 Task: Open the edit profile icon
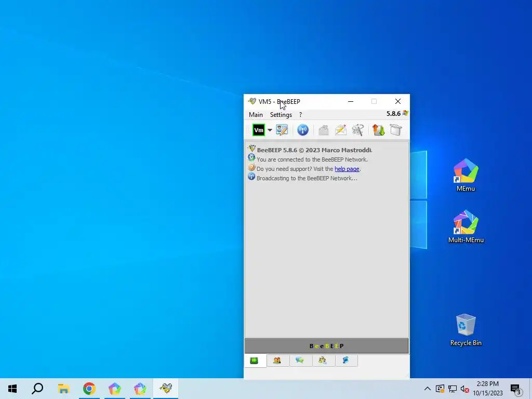point(282,130)
